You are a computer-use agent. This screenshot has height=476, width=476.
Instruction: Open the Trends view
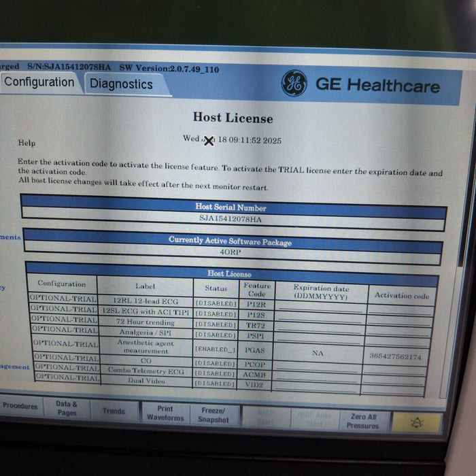click(114, 411)
